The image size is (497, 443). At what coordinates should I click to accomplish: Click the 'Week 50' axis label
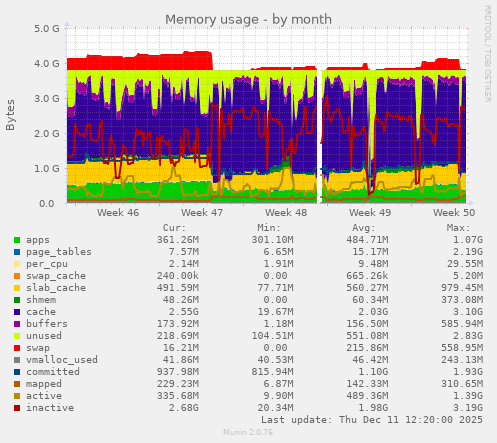tap(454, 213)
